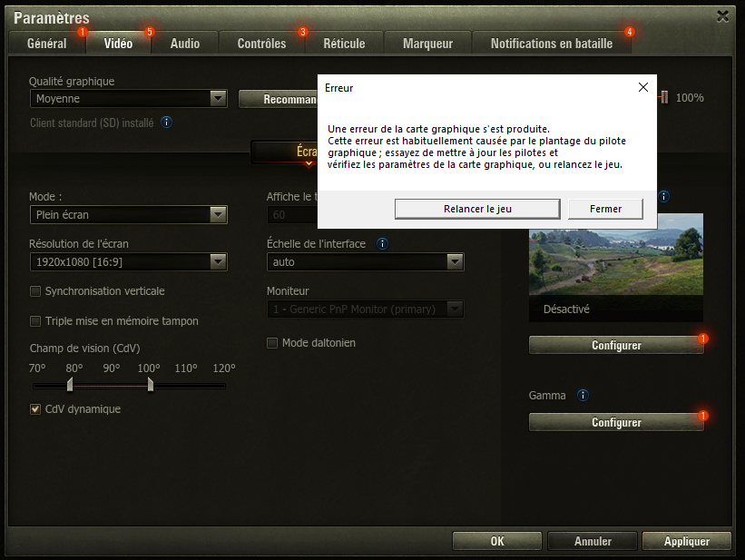Open Qualité graphique dropdown set to Moyenne
This screenshot has height=560, width=745.
click(127, 98)
